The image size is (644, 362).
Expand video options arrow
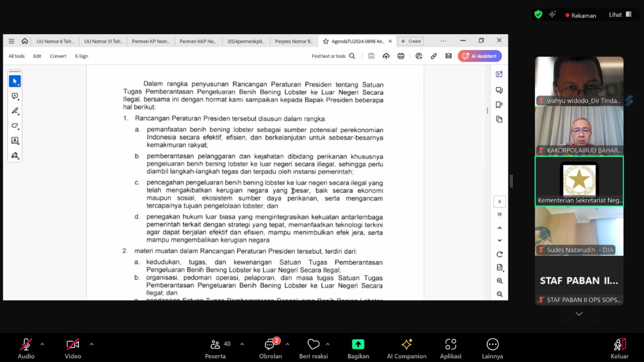92,344
